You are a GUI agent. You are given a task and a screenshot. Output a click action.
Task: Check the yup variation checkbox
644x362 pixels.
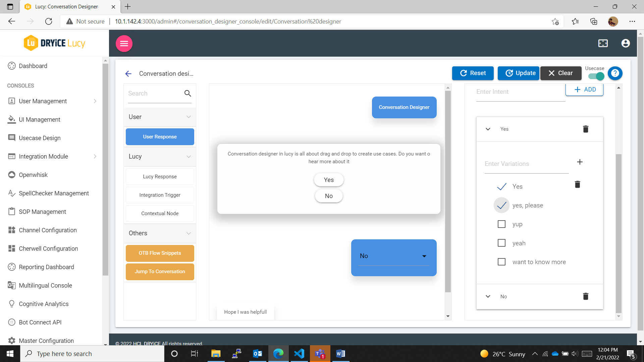tap(501, 224)
